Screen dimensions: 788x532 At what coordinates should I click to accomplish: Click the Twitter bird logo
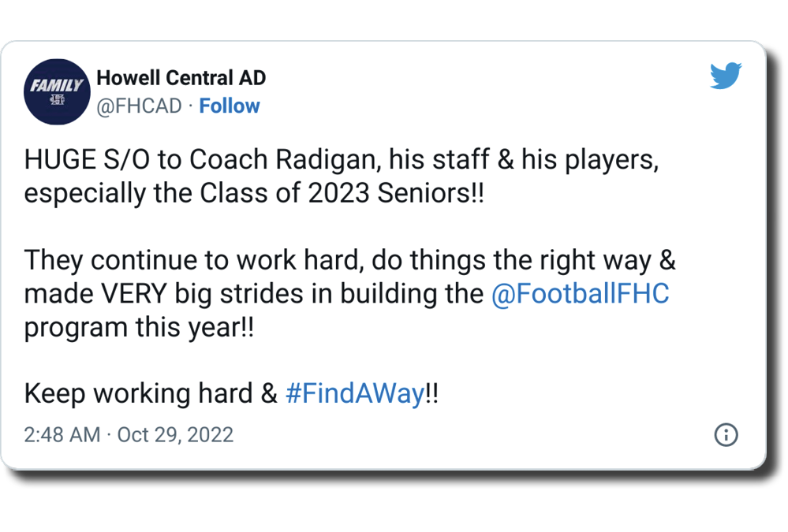tap(726, 76)
